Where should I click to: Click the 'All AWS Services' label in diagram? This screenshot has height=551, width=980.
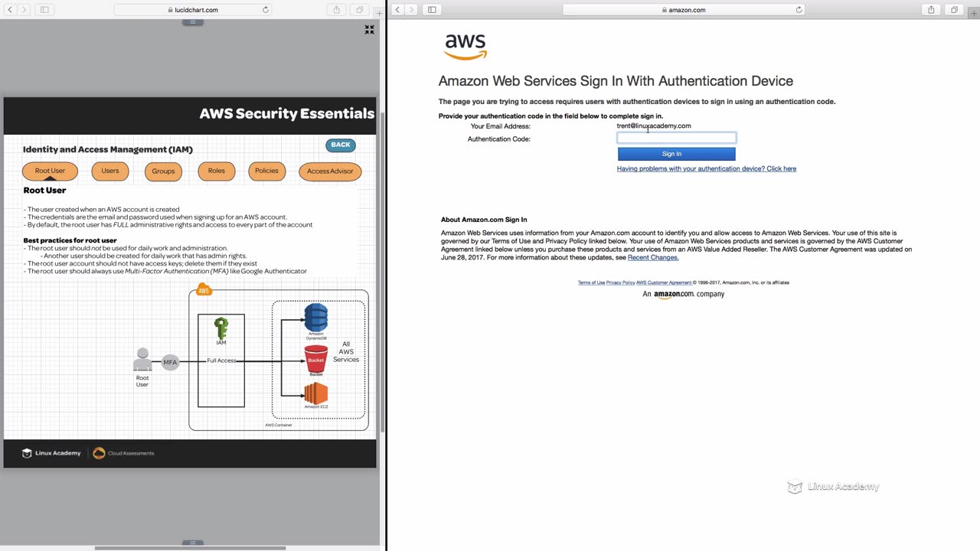pos(346,352)
